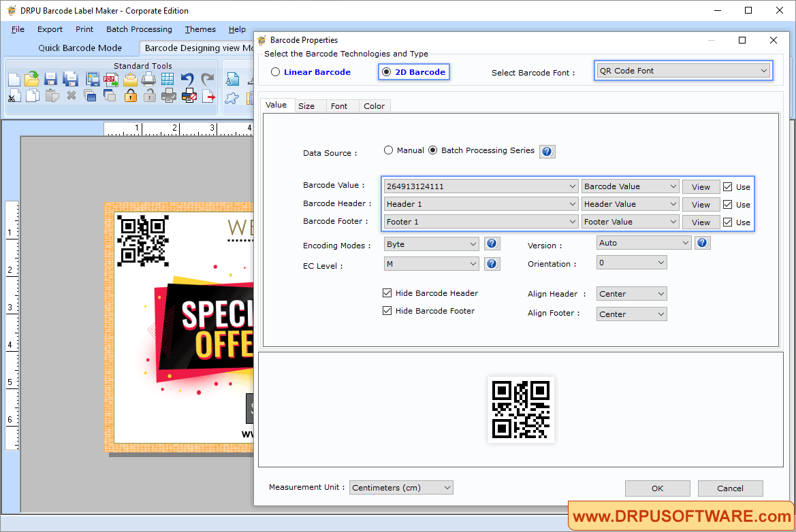
Task: Expand the Header 1 dropdown
Action: coord(481,204)
